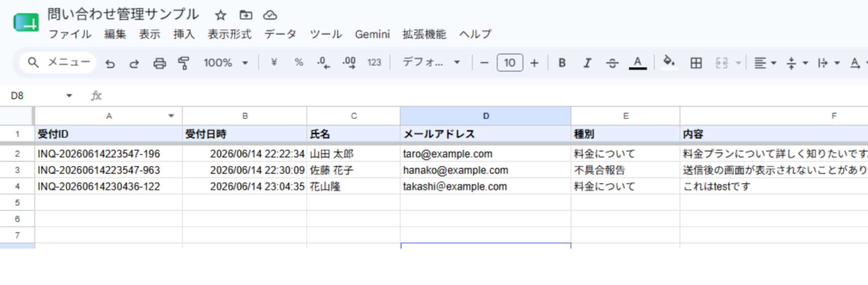This screenshot has height=285, width=868.
Task: Toggle italic formatting
Action: pyautogui.click(x=587, y=63)
